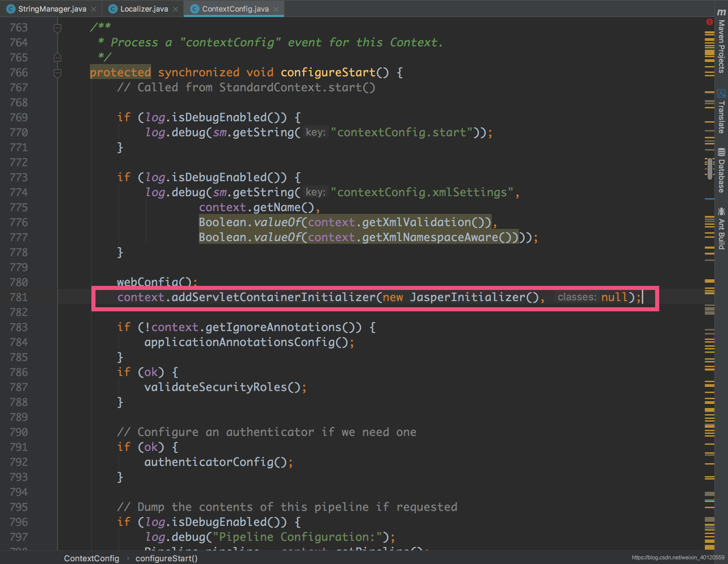This screenshot has width=728, height=564.
Task: Close the Localizer.java tab
Action: (175, 9)
